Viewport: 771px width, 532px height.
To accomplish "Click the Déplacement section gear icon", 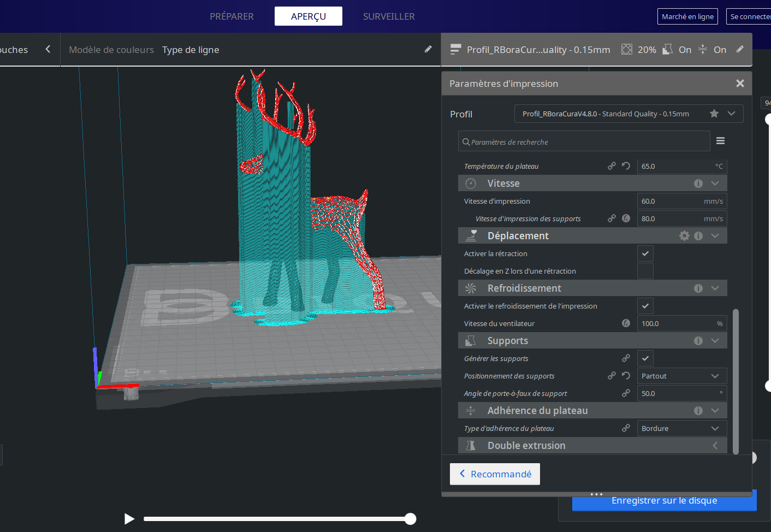I will tap(684, 235).
